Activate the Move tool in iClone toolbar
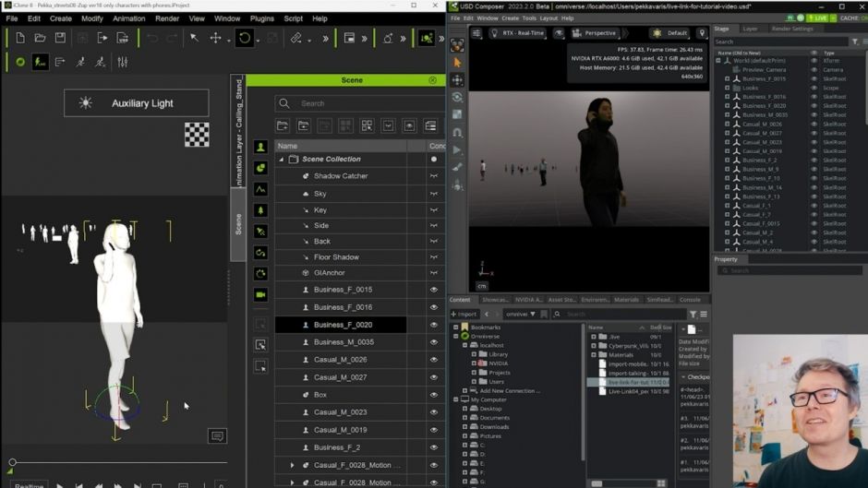 215,38
